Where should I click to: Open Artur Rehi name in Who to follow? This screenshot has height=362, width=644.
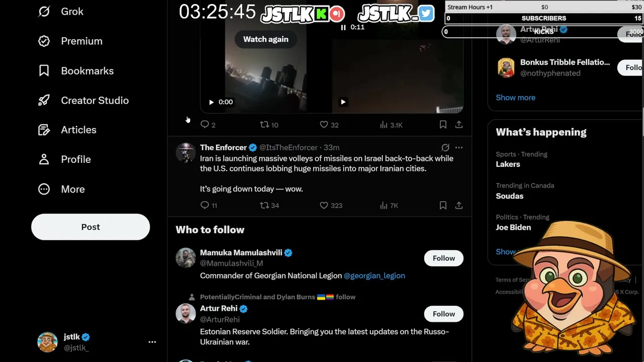tap(219, 309)
